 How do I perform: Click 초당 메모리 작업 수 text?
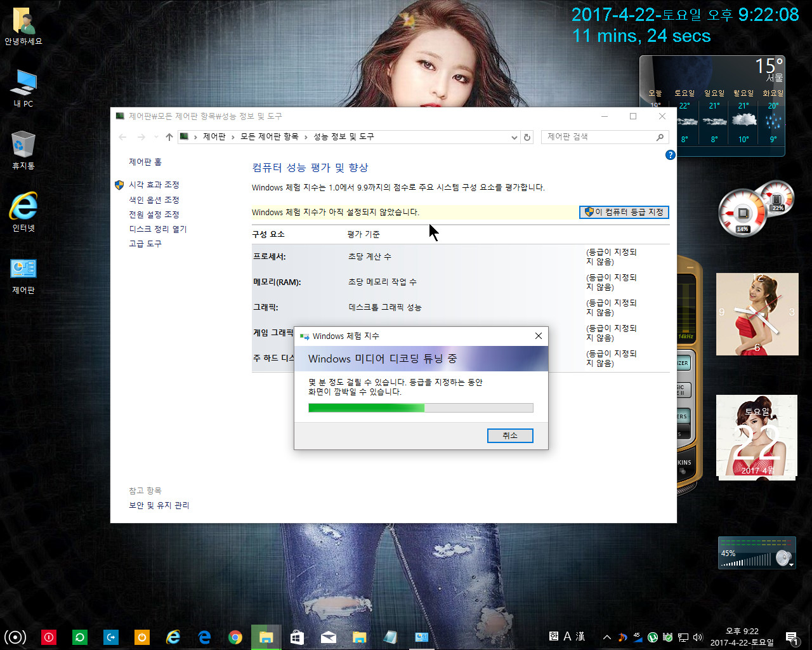tap(383, 282)
